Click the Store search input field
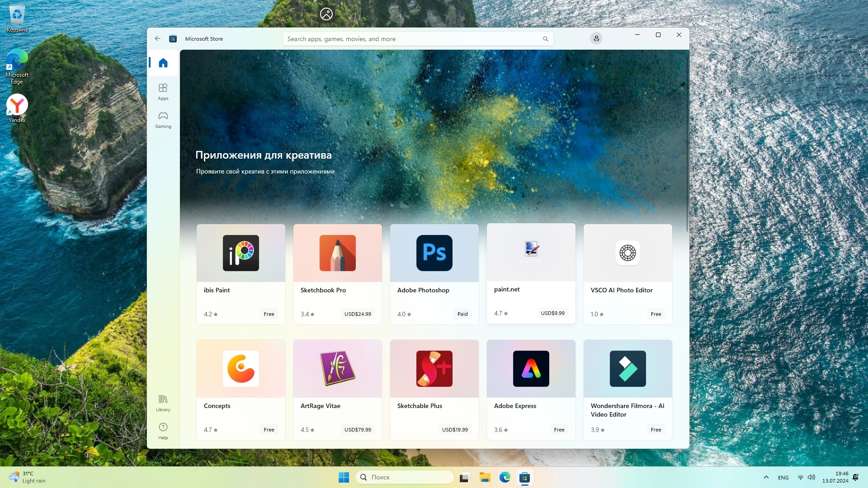Screen dimensions: 868x488 pos(407,39)
